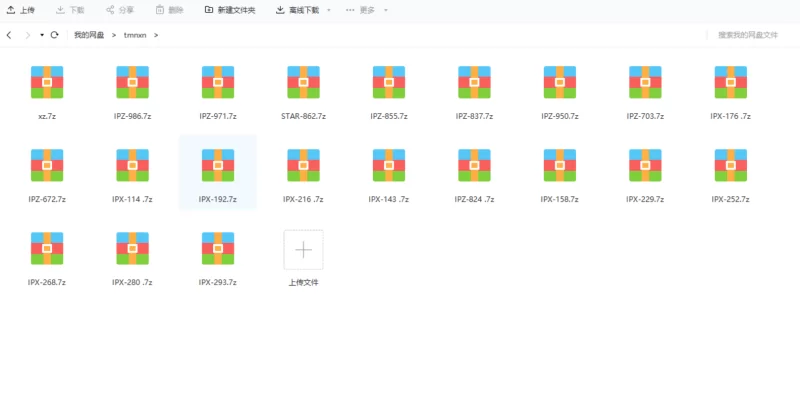The image size is (800, 420).
Task: Click the 上传文件 label text
Action: (304, 282)
